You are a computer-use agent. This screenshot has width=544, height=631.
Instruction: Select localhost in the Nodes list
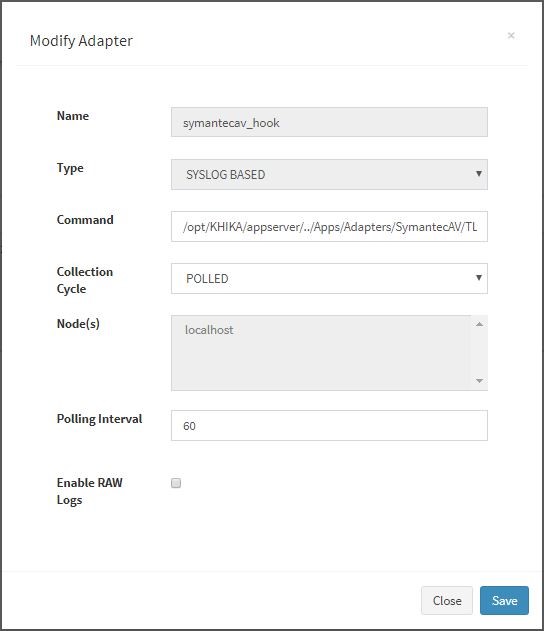(x=209, y=330)
